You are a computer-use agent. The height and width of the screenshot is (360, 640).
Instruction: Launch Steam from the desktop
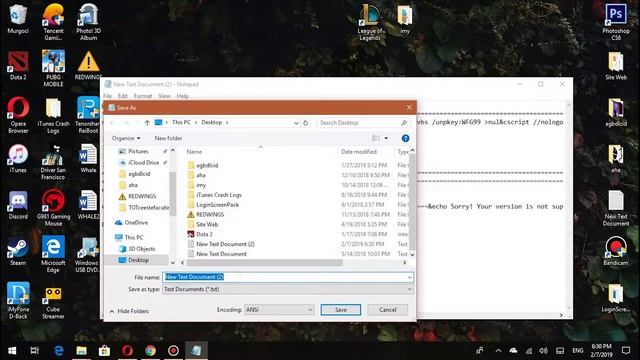(x=18, y=251)
